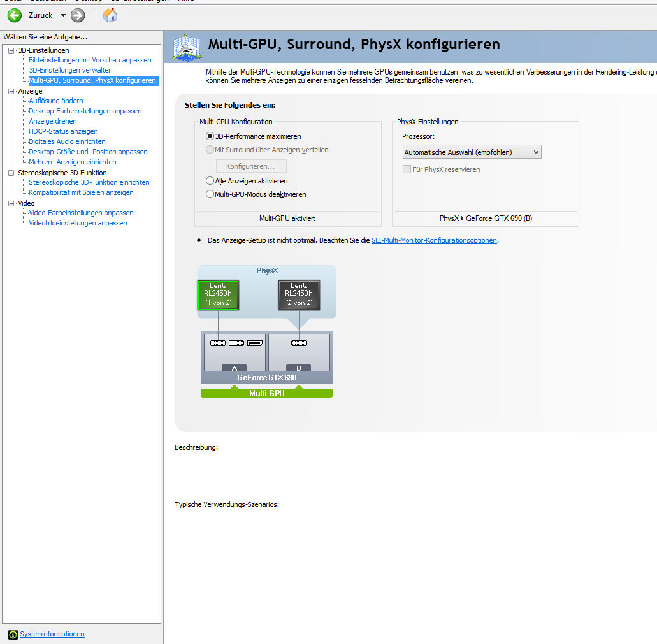Image resolution: width=657 pixels, height=644 pixels.
Task: Open the back history dropdown arrow
Action: point(63,15)
